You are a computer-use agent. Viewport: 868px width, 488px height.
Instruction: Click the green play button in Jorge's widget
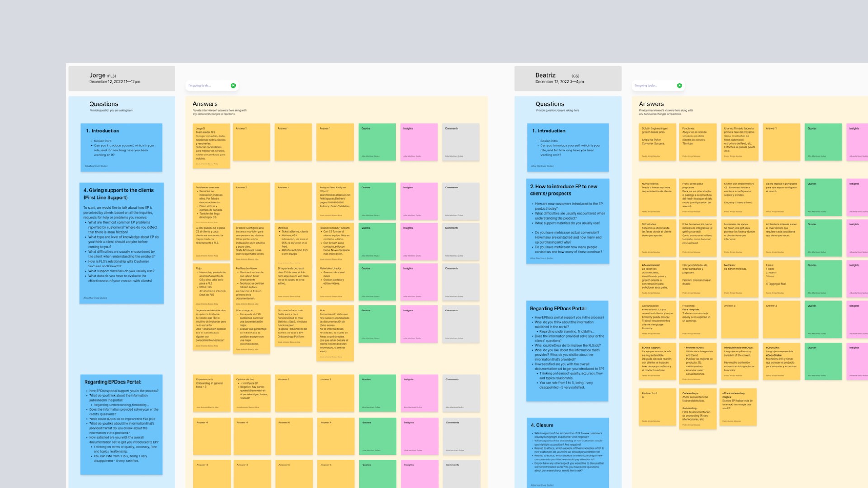[233, 85]
